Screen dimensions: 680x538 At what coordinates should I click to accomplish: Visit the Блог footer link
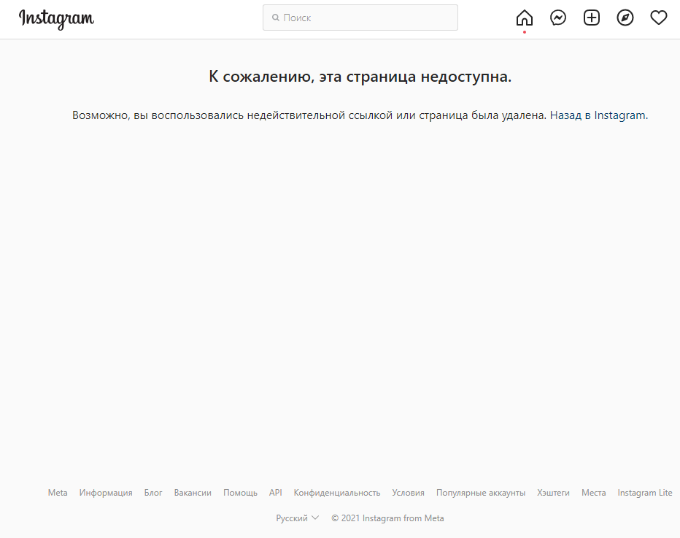153,493
